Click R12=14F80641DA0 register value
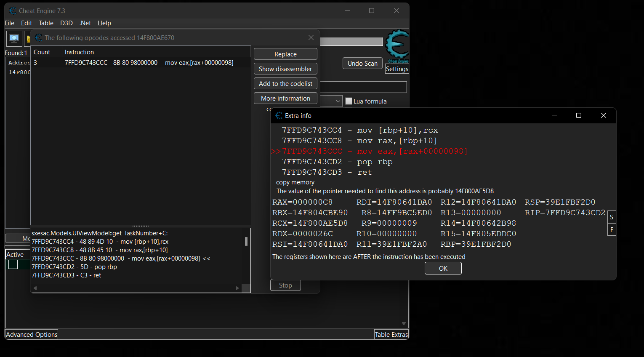The width and height of the screenshot is (644, 357). [x=478, y=202]
